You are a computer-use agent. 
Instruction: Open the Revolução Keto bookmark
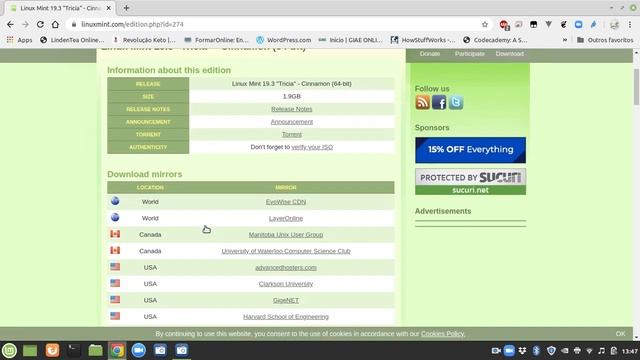[x=144, y=40]
